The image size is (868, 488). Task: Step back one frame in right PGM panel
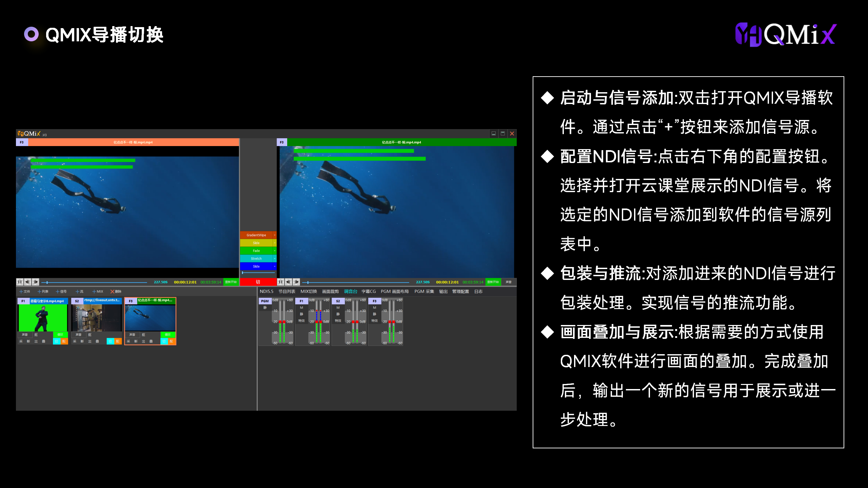288,282
